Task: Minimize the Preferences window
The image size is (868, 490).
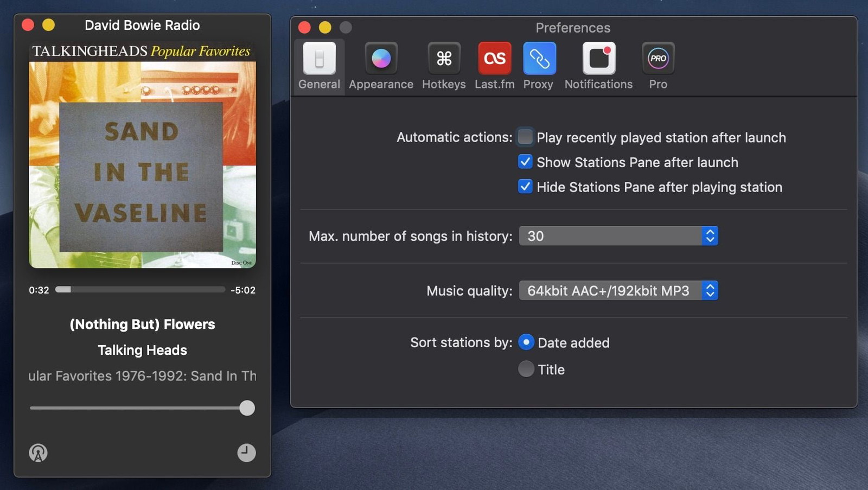Action: tap(325, 27)
